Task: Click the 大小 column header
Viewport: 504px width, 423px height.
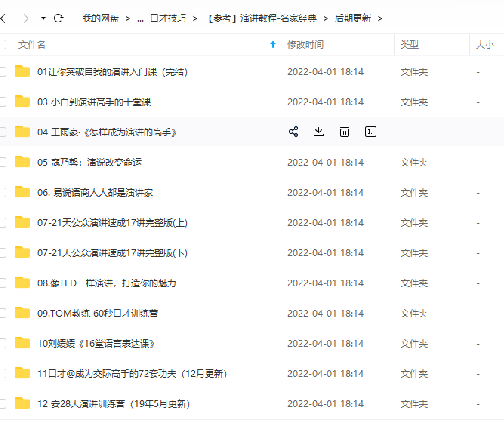Action: [x=485, y=45]
